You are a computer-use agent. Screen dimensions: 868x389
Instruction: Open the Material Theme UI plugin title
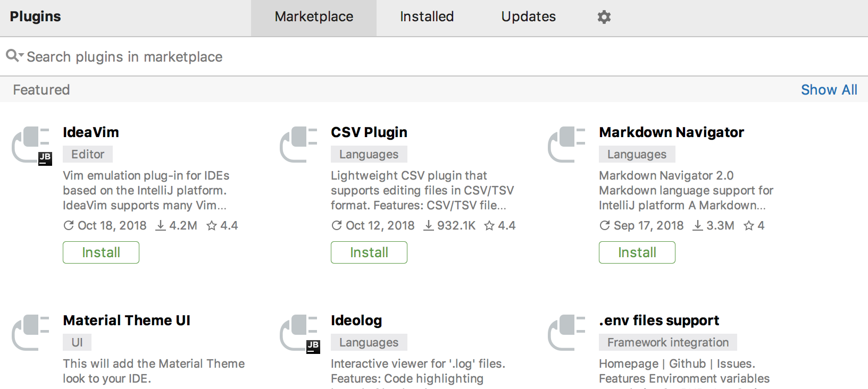click(127, 320)
